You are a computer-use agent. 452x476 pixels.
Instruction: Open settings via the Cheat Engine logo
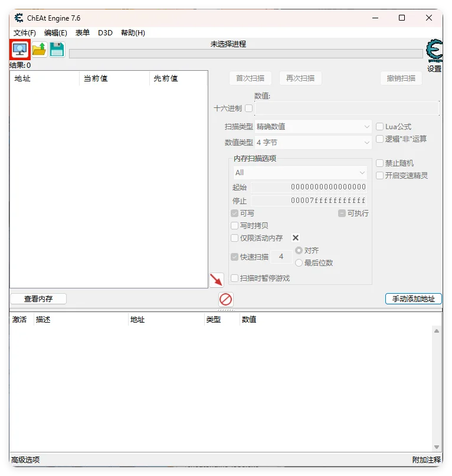coord(434,50)
